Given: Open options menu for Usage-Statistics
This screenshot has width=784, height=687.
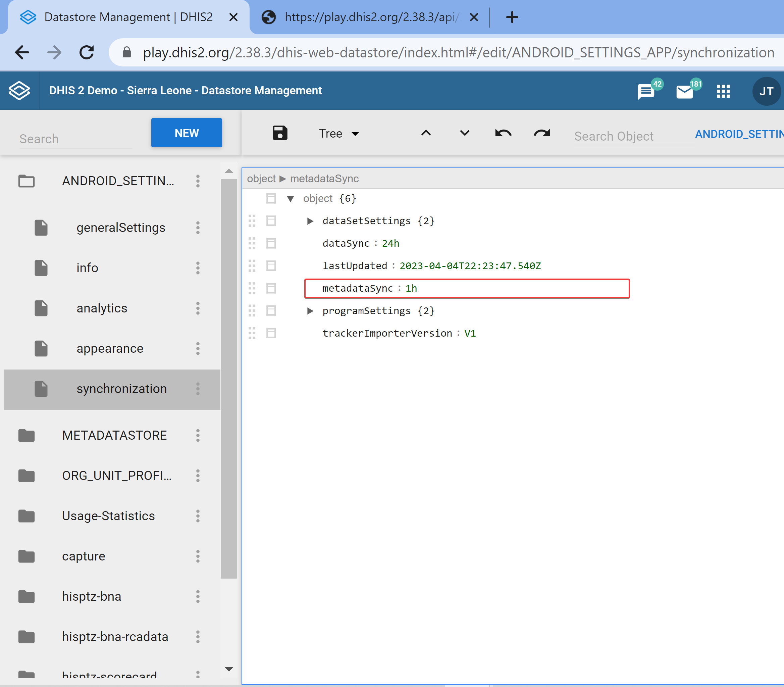Looking at the screenshot, I should point(198,516).
